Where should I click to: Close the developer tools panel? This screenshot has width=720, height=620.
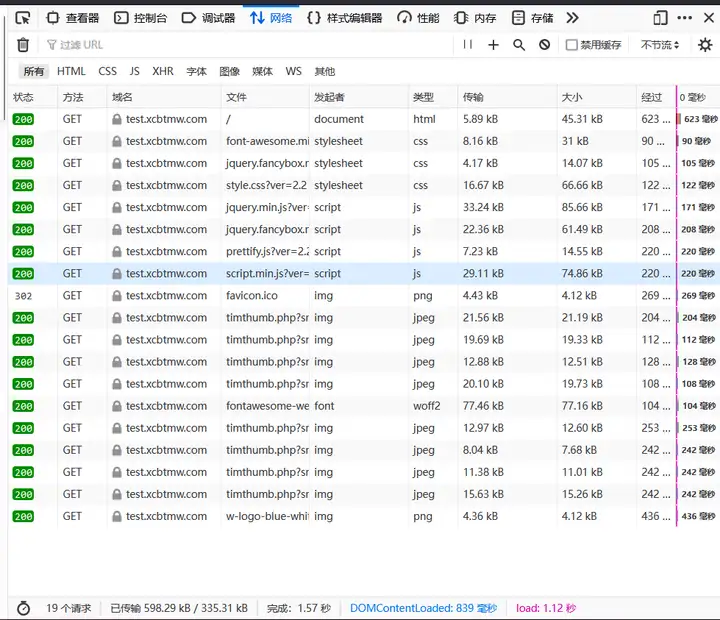(x=709, y=18)
